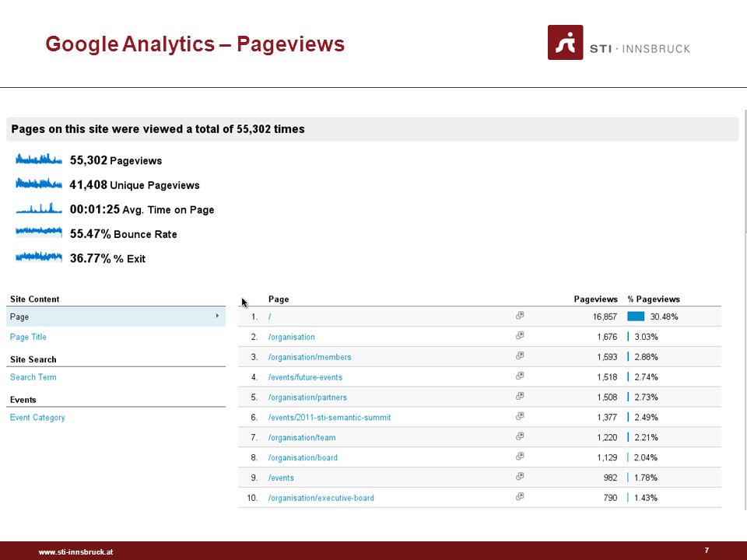
Task: Expand the Page item arrow in Site Content
Action: pos(217,316)
